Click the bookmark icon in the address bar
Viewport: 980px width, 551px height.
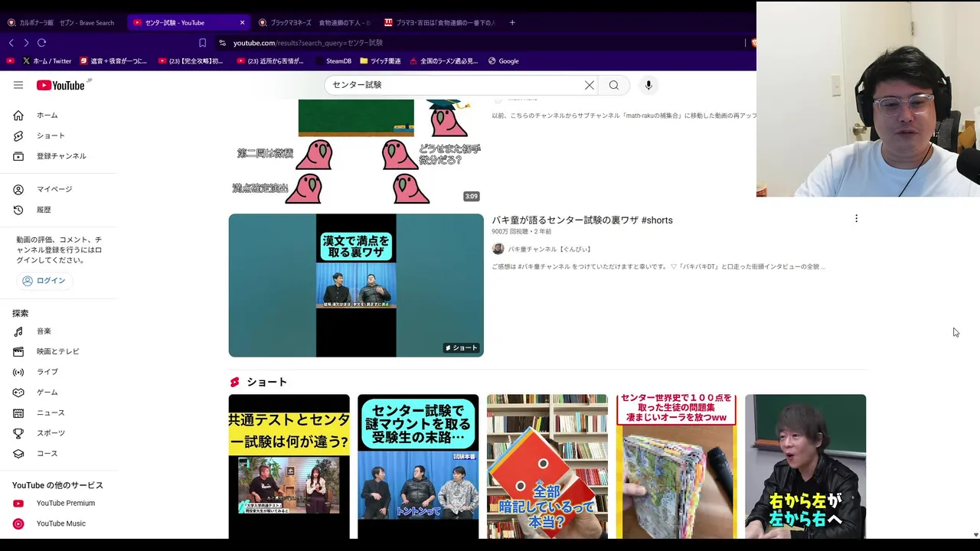(x=202, y=43)
